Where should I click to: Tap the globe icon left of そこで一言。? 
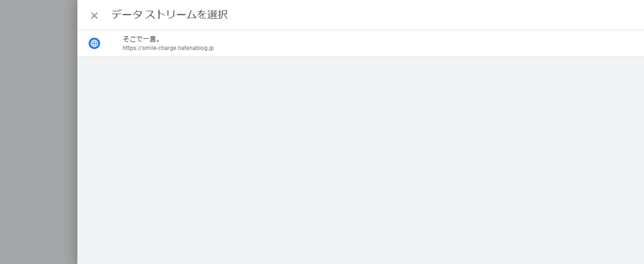click(94, 43)
